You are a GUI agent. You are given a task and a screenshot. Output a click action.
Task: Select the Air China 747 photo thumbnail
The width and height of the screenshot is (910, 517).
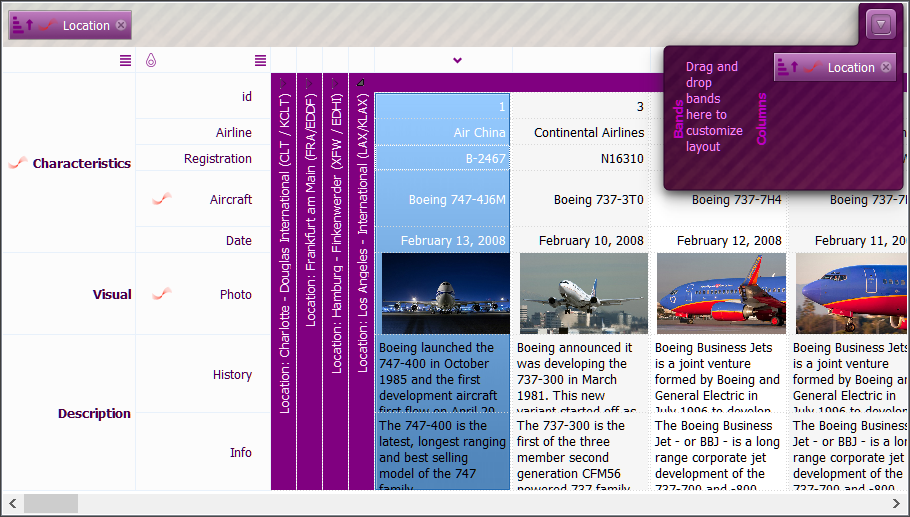click(445, 294)
